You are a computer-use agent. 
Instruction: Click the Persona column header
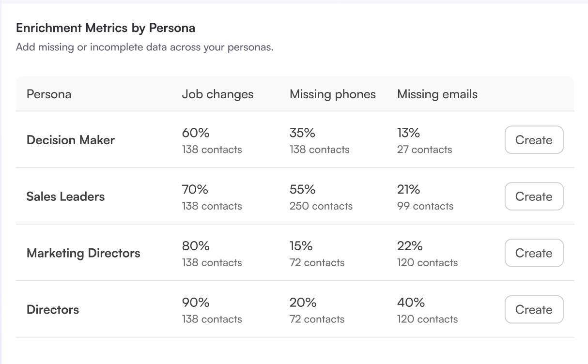[x=49, y=94]
